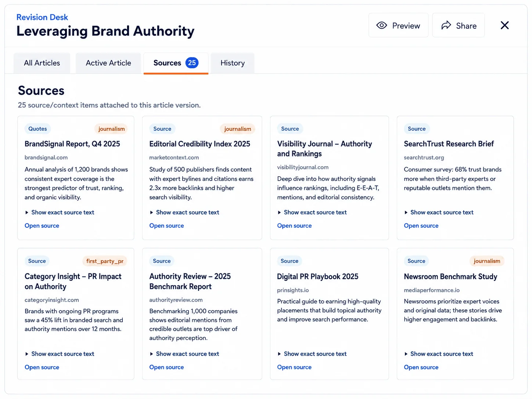Click the domain "authorityreview.com"
532x399 pixels.
tap(176, 300)
